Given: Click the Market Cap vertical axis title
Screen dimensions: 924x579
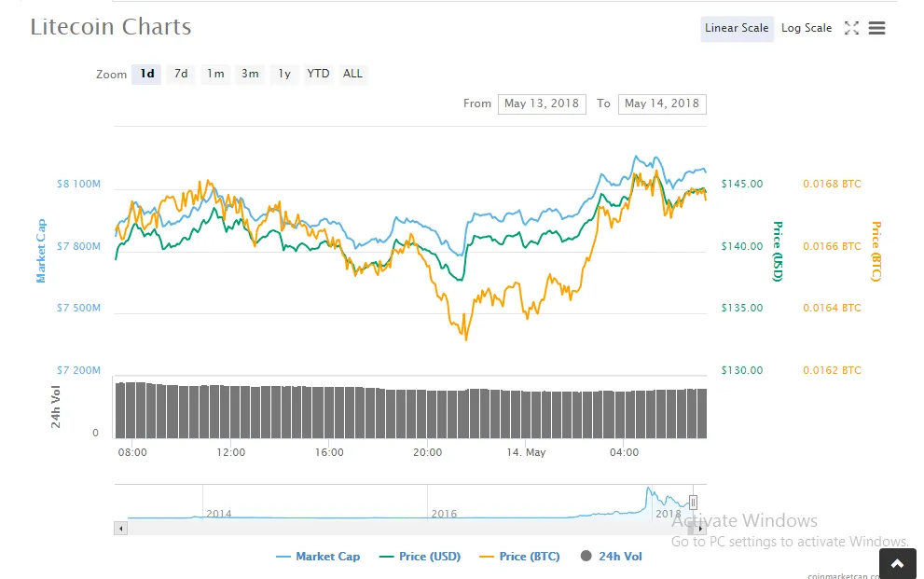Looking at the screenshot, I should [41, 251].
